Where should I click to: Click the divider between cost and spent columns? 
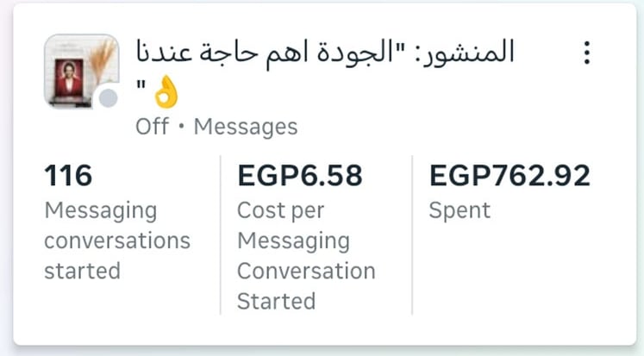point(412,234)
